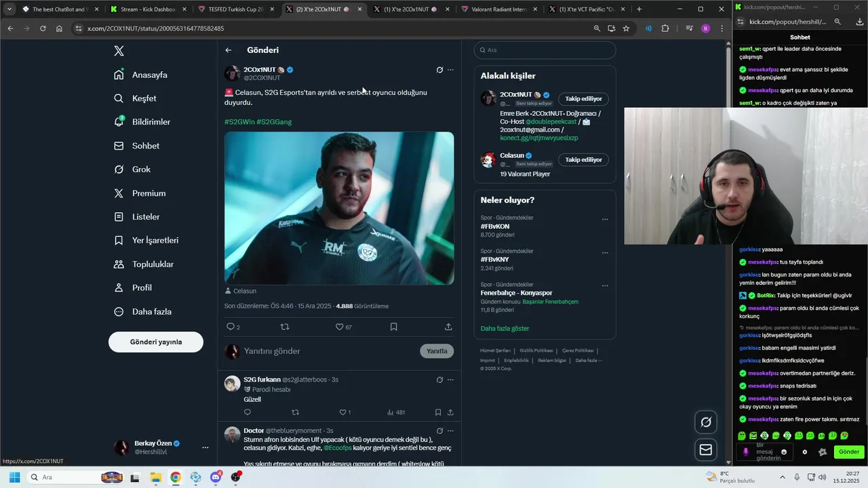The width and height of the screenshot is (868, 488).
Task: Bookmark the main post
Action: (393, 327)
